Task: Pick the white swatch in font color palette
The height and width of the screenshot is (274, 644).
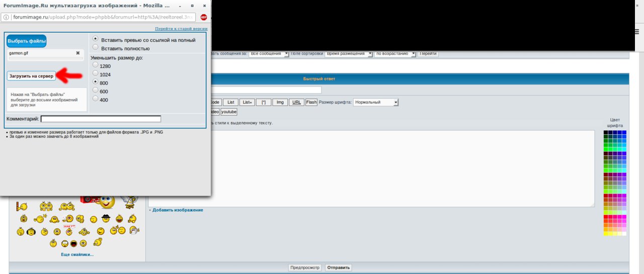Action: click(624, 234)
